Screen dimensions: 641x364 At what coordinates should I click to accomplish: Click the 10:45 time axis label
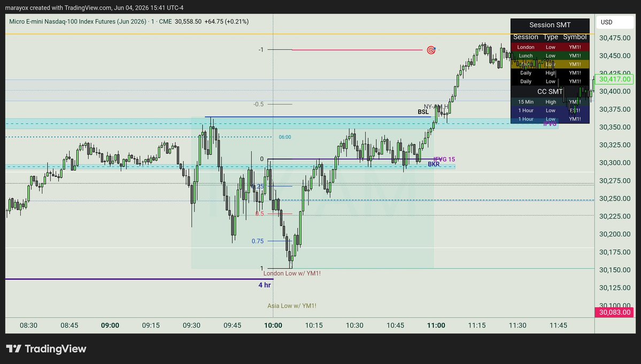(x=395, y=326)
